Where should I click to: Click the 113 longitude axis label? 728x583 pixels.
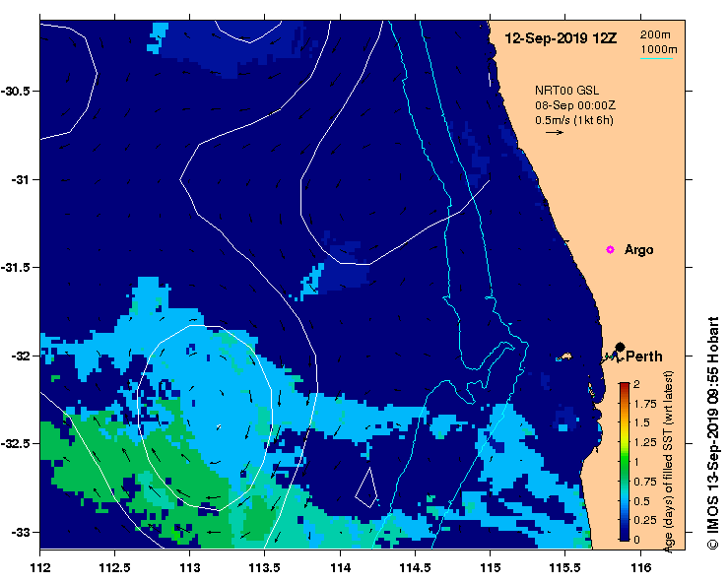pyautogui.click(x=190, y=567)
